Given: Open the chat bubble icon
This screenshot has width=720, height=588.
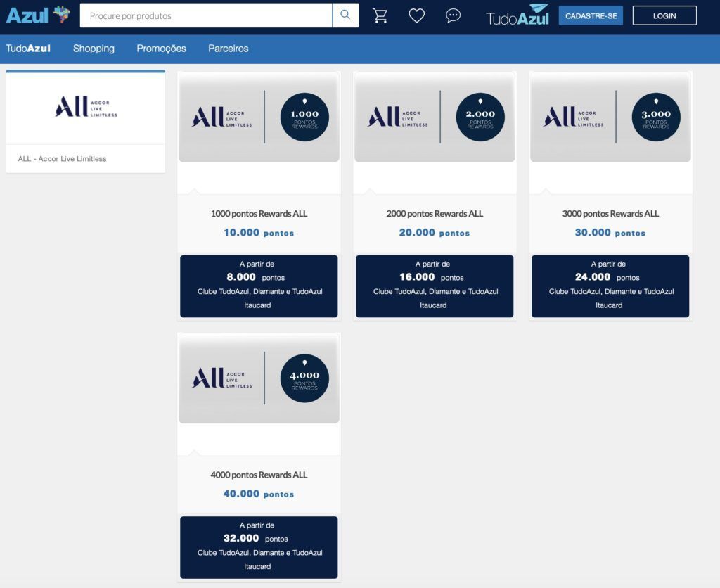Looking at the screenshot, I should 454,15.
